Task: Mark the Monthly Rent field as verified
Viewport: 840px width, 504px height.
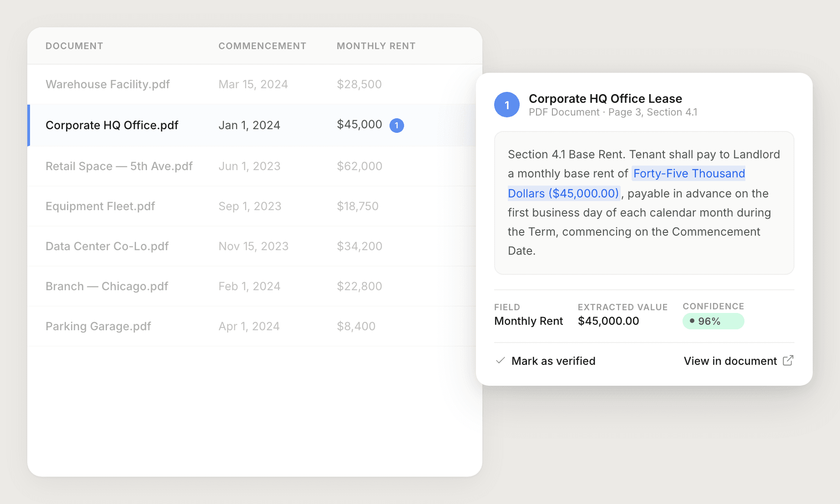Action: (x=553, y=360)
